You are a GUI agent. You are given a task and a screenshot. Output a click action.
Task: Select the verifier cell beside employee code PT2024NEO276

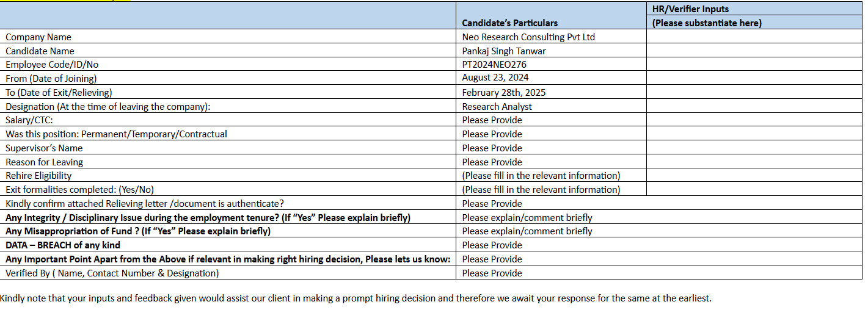(754, 65)
